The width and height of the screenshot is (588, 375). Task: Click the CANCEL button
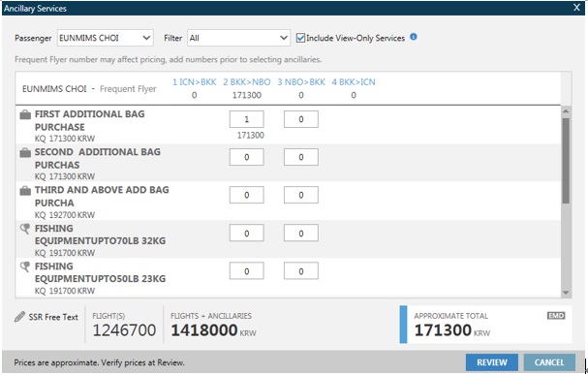549,362
